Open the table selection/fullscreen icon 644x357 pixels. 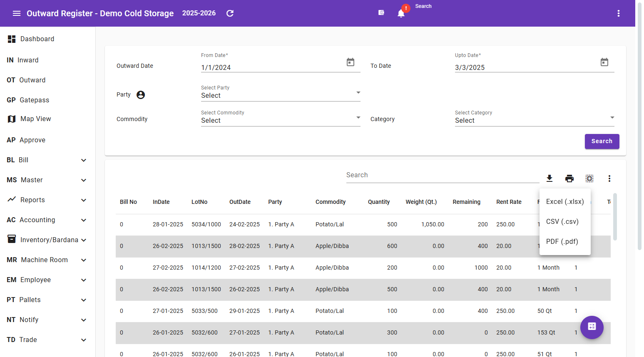pyautogui.click(x=589, y=178)
